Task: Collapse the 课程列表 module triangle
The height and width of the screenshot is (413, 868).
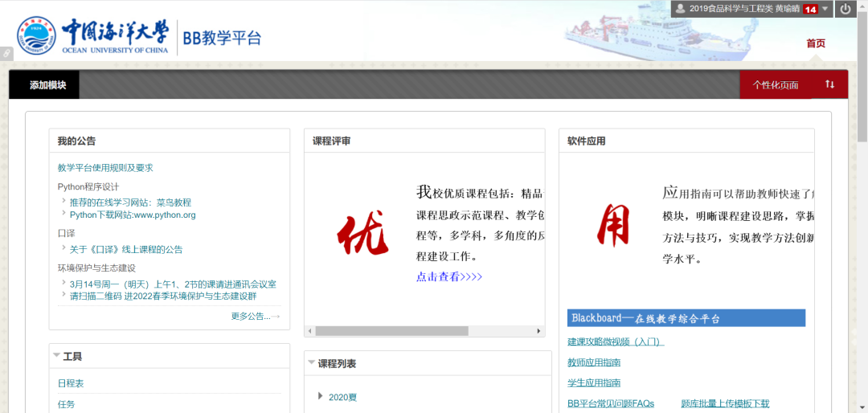Action: click(x=311, y=362)
